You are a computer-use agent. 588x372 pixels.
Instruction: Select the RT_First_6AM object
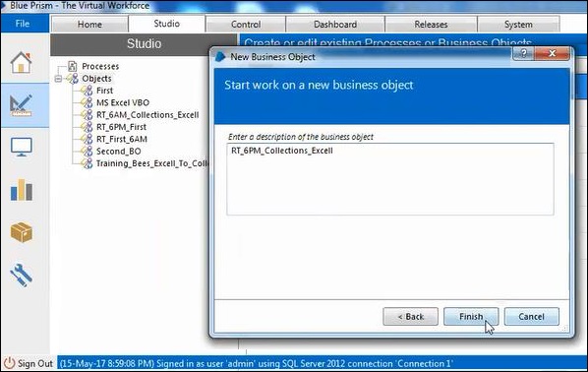tap(122, 139)
